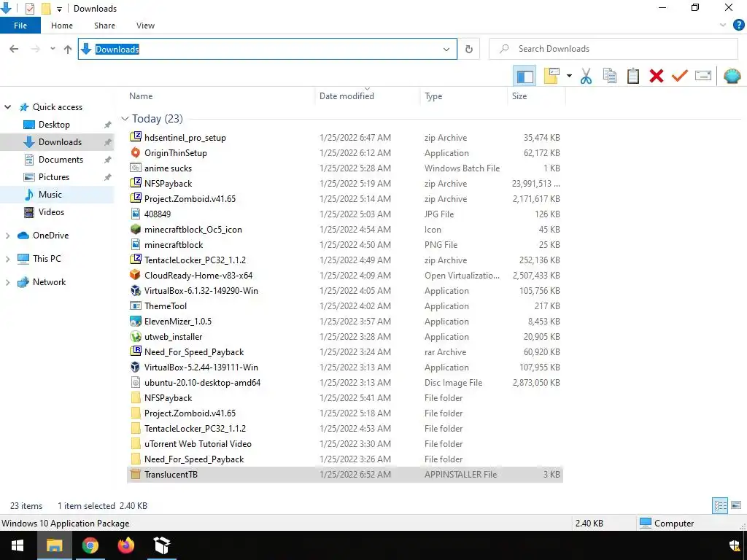This screenshot has height=560, width=747.
Task: Open Google Chrome from the taskbar
Action: tap(90, 545)
